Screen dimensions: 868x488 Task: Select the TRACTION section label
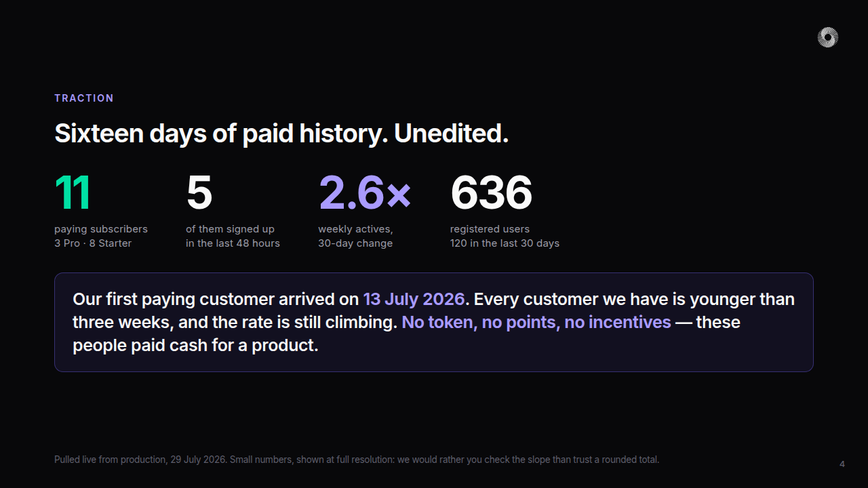click(84, 98)
